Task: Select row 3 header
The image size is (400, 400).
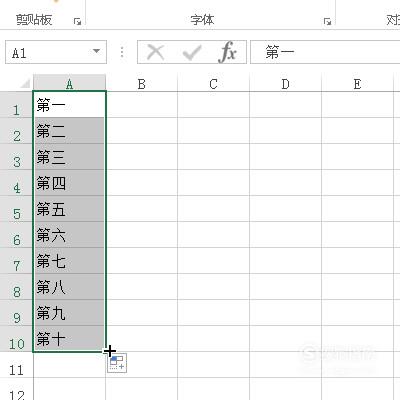Action: click(16, 157)
